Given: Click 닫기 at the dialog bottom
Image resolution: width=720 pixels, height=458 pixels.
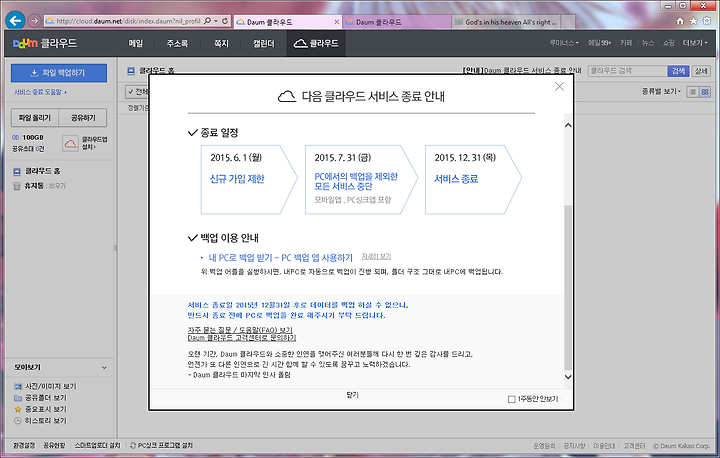Looking at the screenshot, I should [352, 395].
